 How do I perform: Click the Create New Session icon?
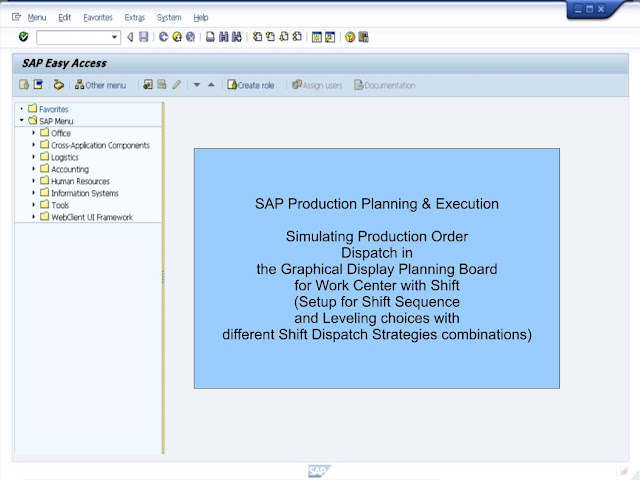(317, 38)
